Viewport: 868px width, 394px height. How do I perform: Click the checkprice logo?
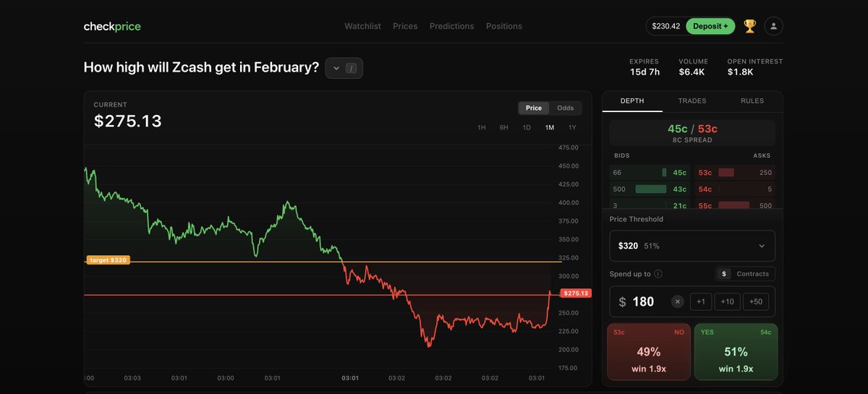tap(112, 27)
